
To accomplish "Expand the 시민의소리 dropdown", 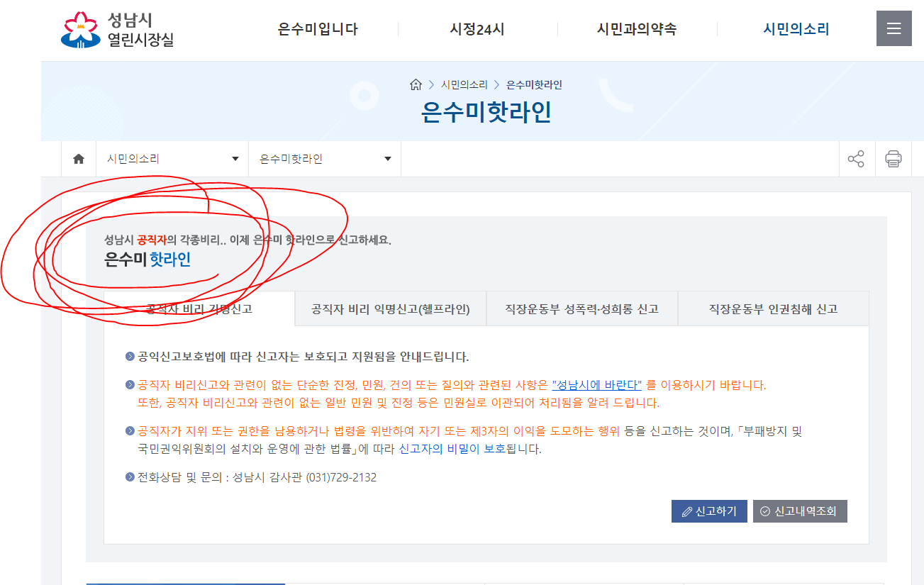I will pos(172,159).
